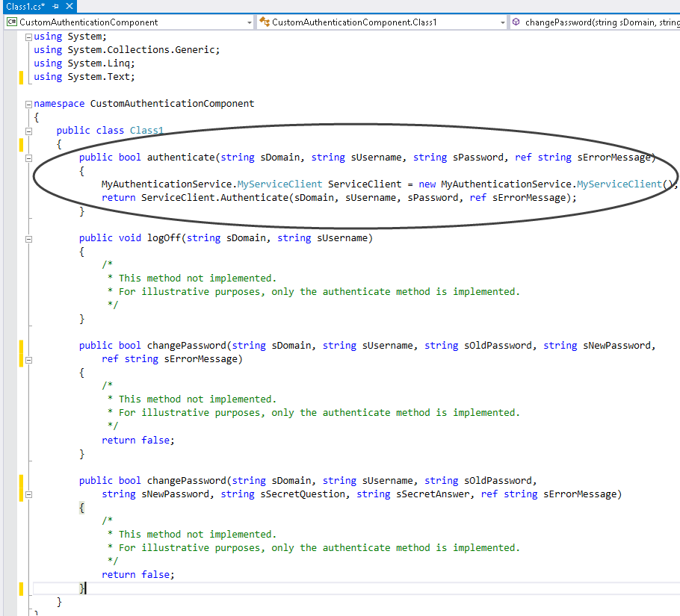Click the class icon beside CustomAuthenticationComponent.Class1
The height and width of the screenshot is (616, 680).
click(x=265, y=22)
